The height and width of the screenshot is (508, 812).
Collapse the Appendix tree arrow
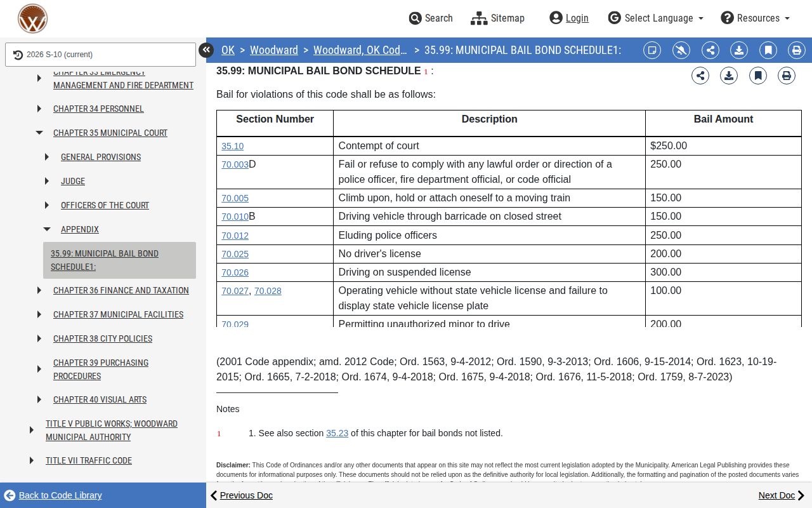47,229
